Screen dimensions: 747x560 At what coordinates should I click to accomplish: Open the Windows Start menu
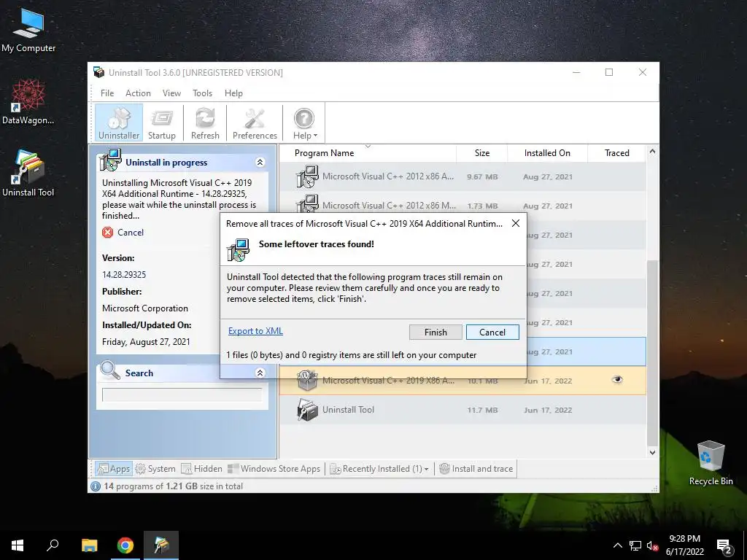coord(18,545)
